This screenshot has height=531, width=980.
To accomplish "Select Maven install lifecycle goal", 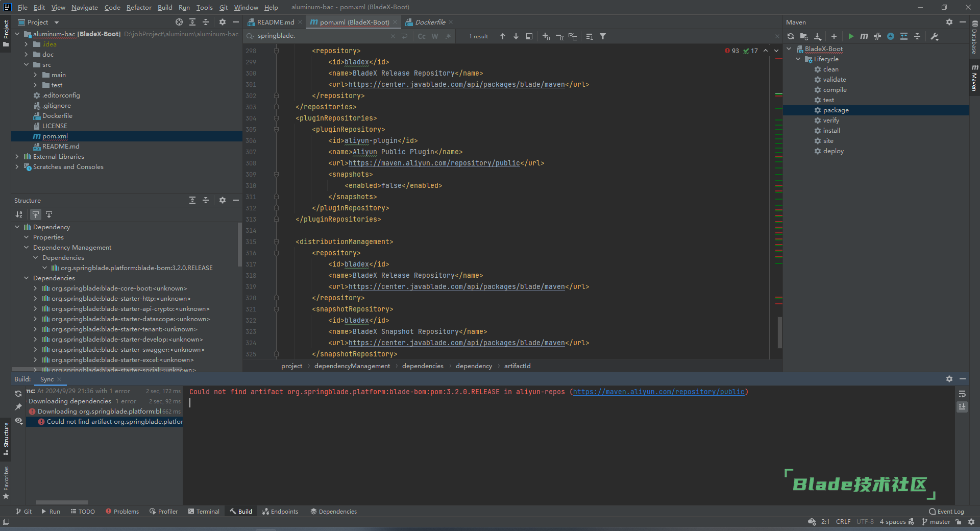I will (831, 131).
